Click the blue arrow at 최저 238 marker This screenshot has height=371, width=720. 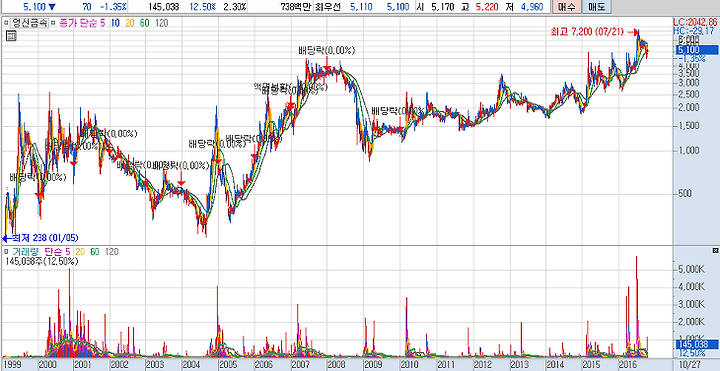tap(6, 238)
